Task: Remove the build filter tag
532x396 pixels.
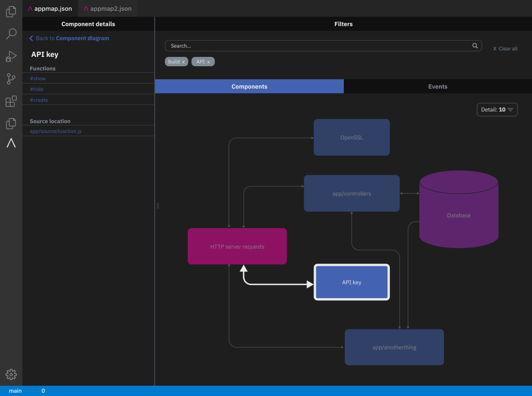Action: tap(184, 61)
